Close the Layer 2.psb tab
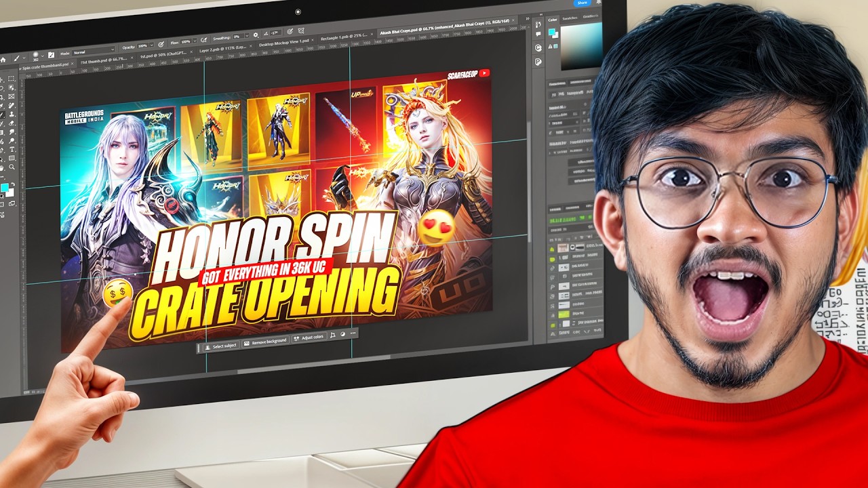The width and height of the screenshot is (868, 488). point(251,46)
